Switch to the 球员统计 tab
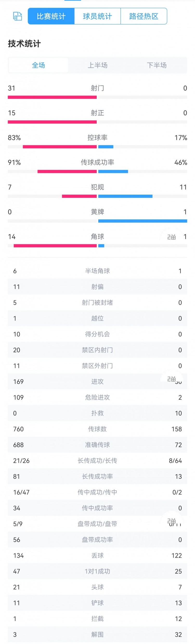This screenshot has width=195, height=644. coord(97,16)
